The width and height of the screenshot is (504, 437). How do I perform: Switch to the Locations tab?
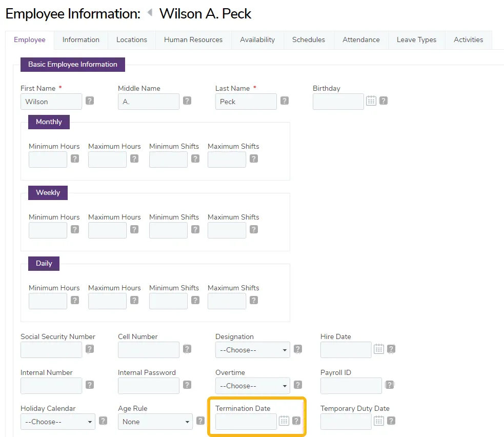coord(132,40)
